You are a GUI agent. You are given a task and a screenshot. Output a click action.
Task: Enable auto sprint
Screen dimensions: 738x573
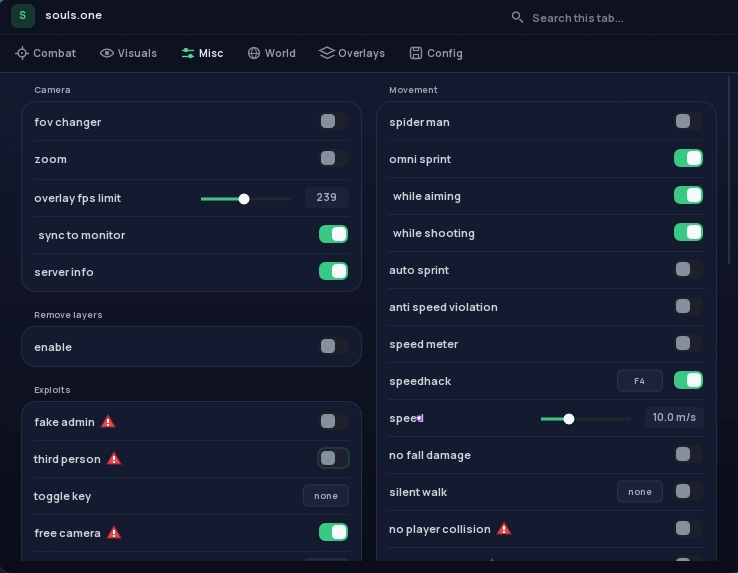689,269
